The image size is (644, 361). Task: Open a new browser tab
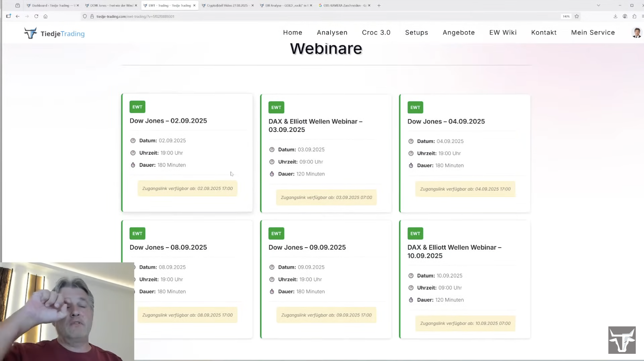pos(379,5)
